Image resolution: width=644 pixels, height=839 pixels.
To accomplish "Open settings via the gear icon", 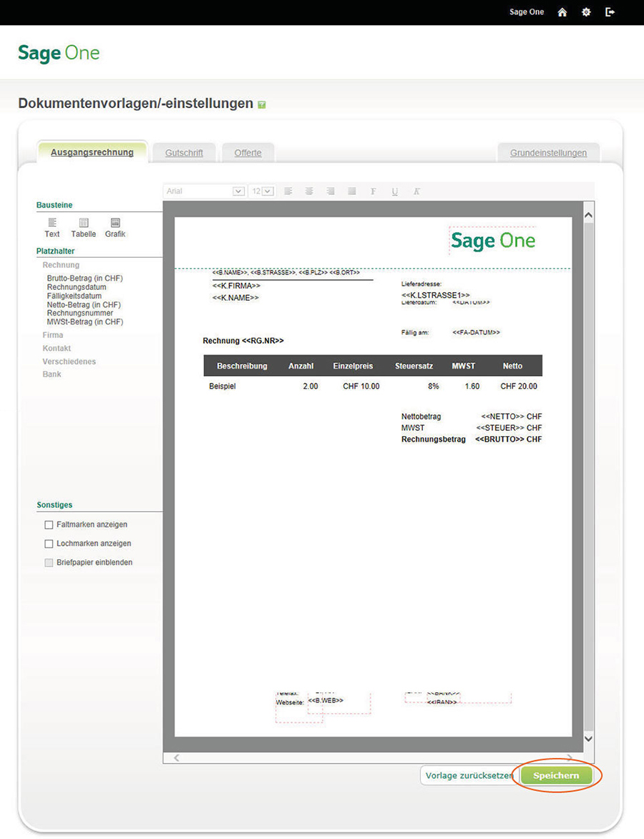I will coord(586,11).
